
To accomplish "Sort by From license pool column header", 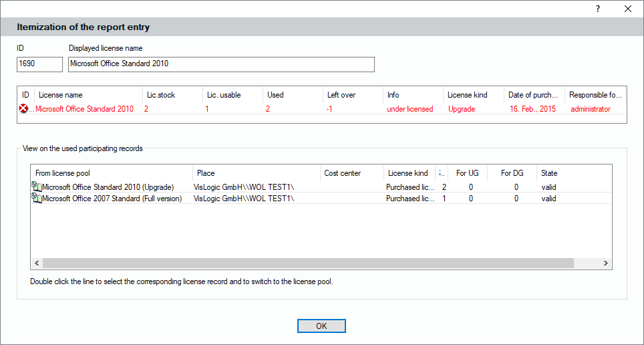I will (x=112, y=173).
